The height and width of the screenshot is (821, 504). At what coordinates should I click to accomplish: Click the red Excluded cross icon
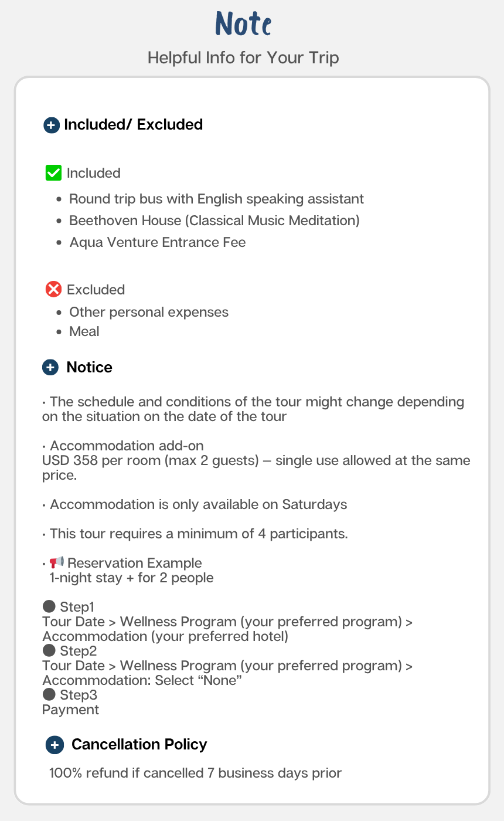(x=53, y=290)
